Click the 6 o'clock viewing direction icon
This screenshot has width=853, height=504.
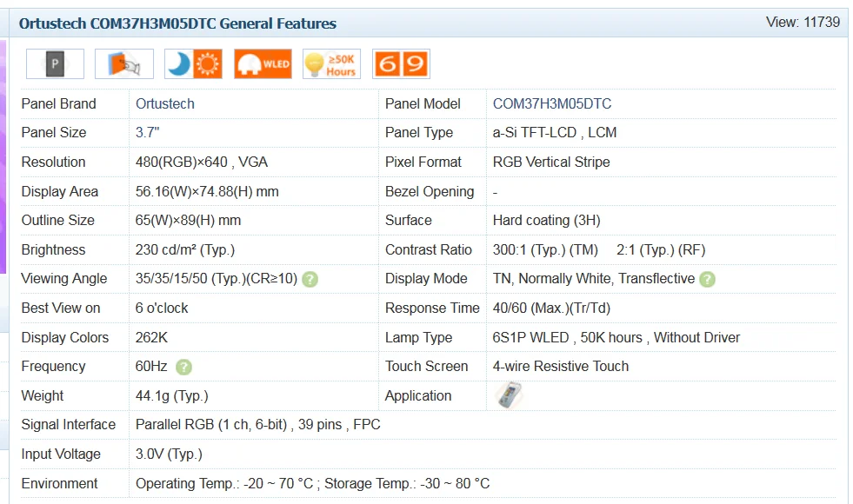point(401,64)
